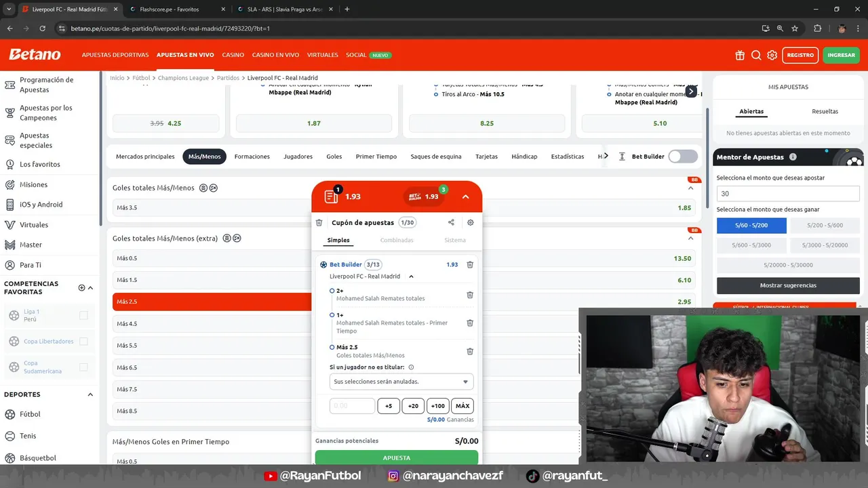Click the MÁX stake button
This screenshot has height=488, width=868.
click(x=462, y=406)
